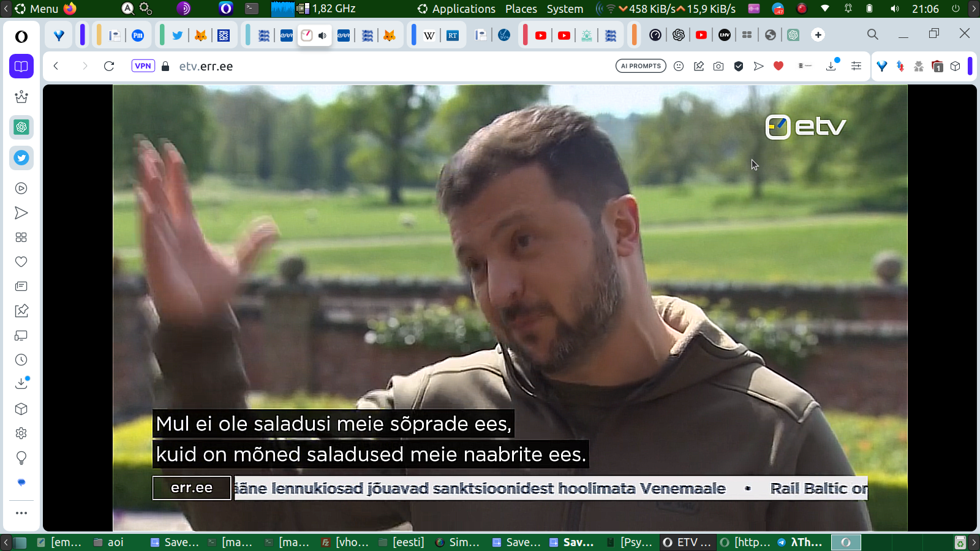The height and width of the screenshot is (551, 980).
Task: Toggle the red heart bookmark for this page
Action: coord(778,66)
